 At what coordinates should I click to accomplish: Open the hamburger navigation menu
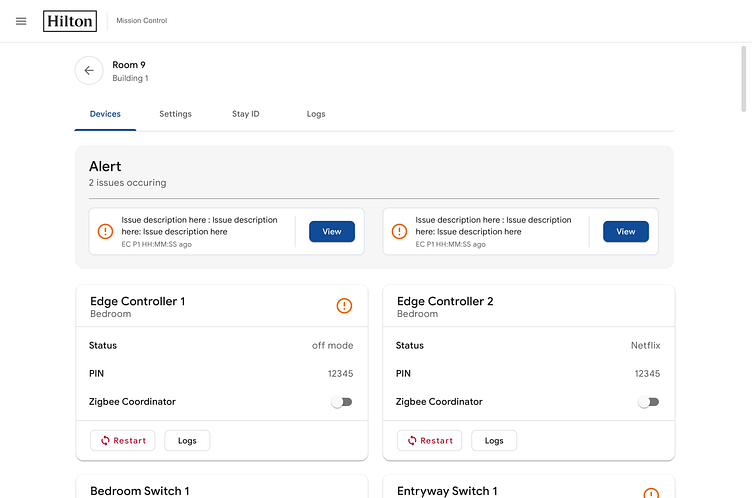(21, 21)
